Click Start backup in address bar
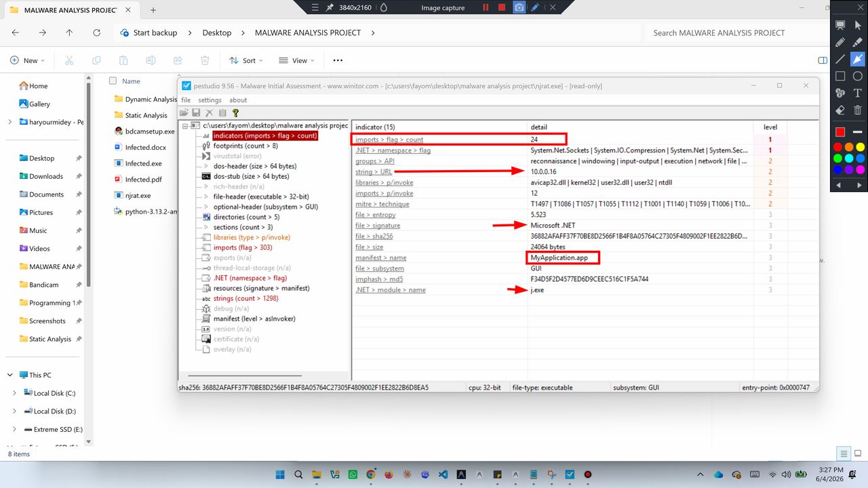The image size is (868, 488). click(x=155, y=33)
